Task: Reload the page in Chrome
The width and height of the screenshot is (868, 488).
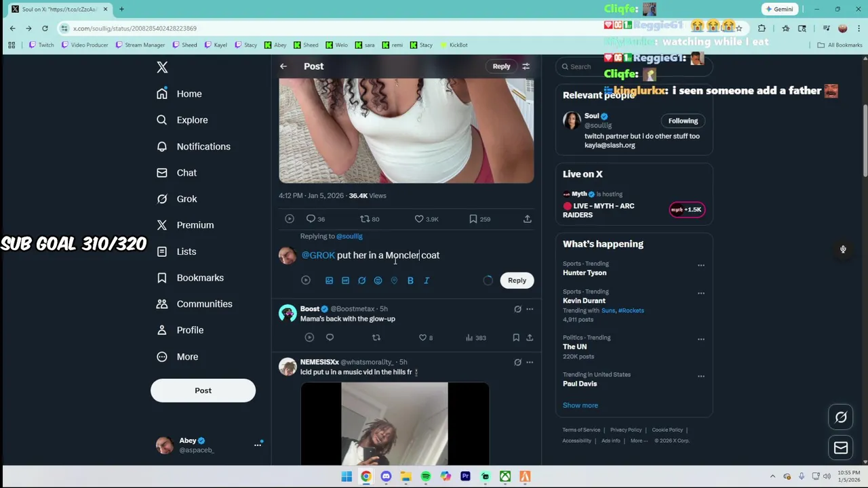Action: tap(45, 28)
